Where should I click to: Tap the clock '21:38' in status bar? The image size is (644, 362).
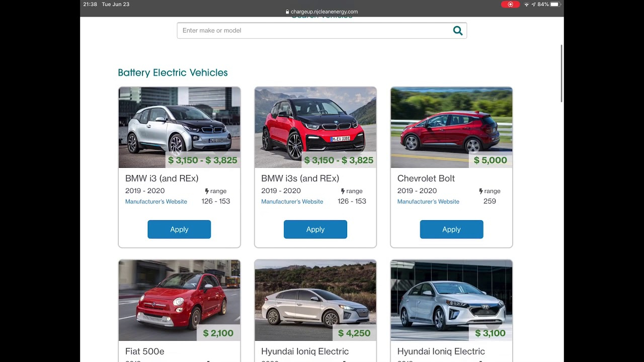90,5
